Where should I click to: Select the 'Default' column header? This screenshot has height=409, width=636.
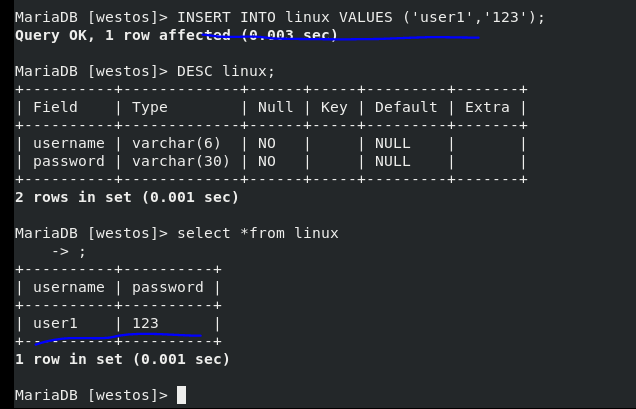click(406, 107)
